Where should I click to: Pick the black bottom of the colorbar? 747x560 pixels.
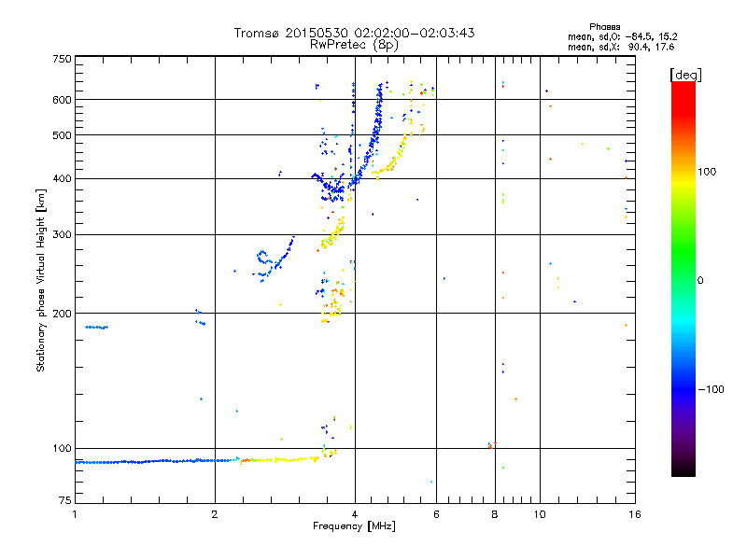tap(684, 469)
